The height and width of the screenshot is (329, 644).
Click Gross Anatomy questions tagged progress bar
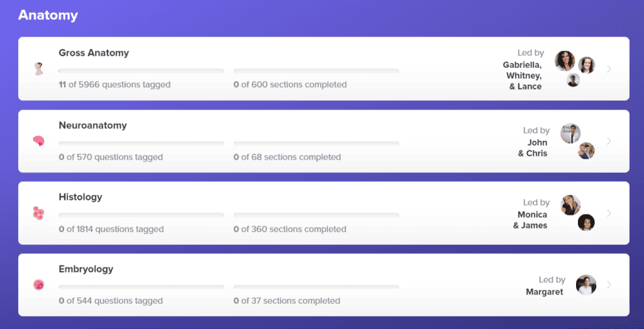click(141, 71)
